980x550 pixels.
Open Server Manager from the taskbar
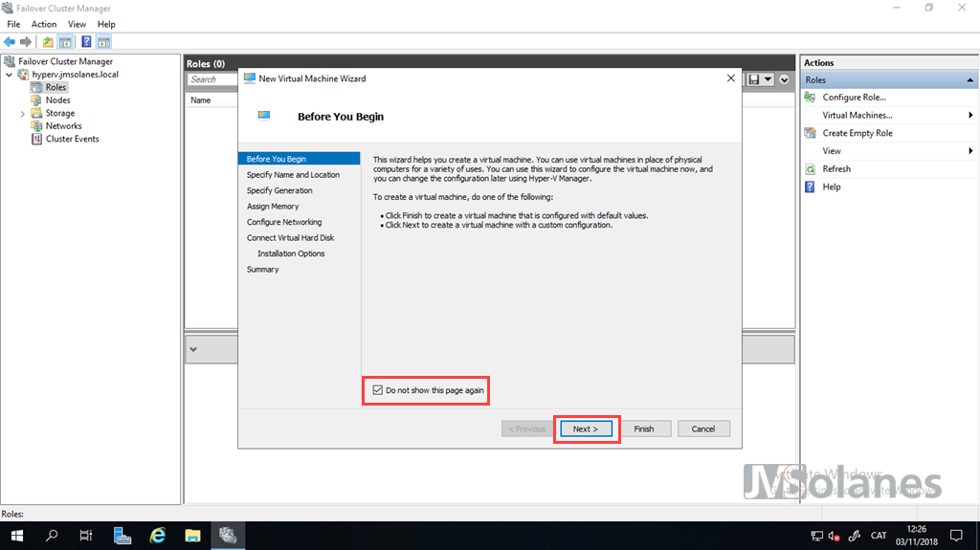coord(122,536)
